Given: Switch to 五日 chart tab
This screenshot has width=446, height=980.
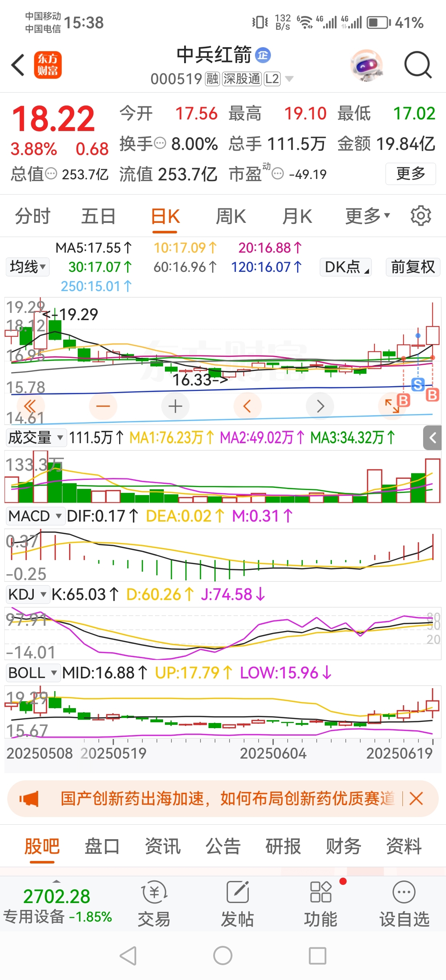Looking at the screenshot, I should tap(98, 216).
